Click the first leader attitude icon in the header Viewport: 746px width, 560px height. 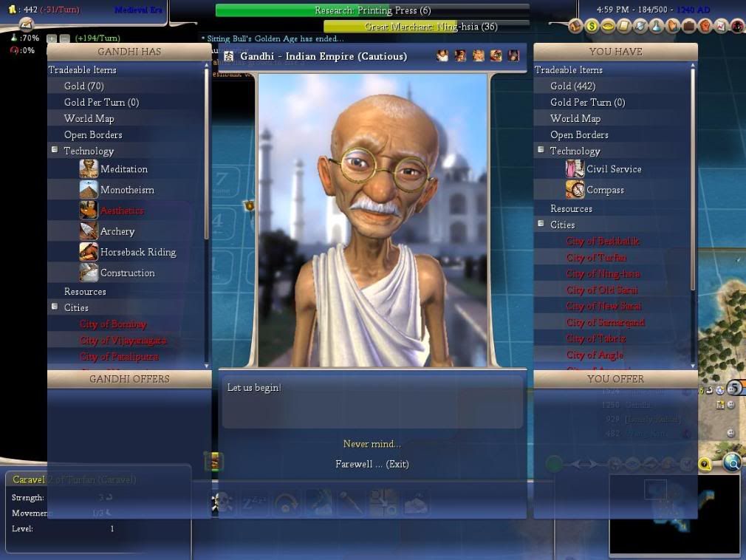[442, 56]
